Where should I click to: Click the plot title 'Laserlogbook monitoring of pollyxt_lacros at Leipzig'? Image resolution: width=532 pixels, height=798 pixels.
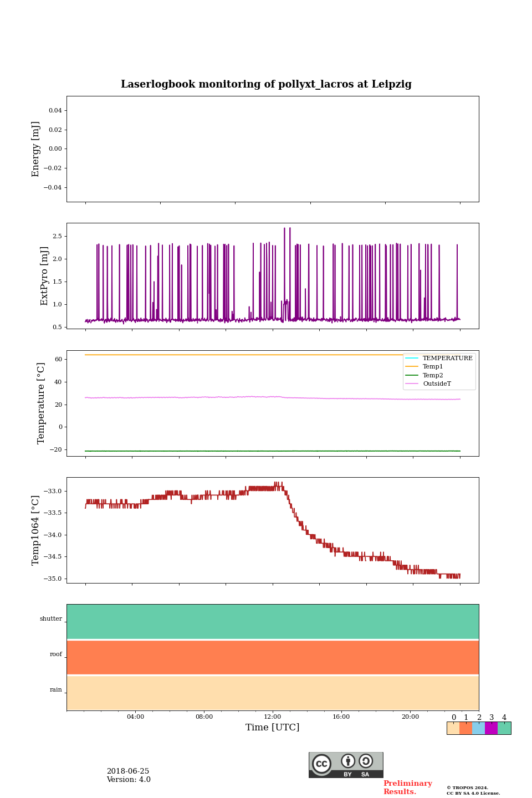(266, 84)
